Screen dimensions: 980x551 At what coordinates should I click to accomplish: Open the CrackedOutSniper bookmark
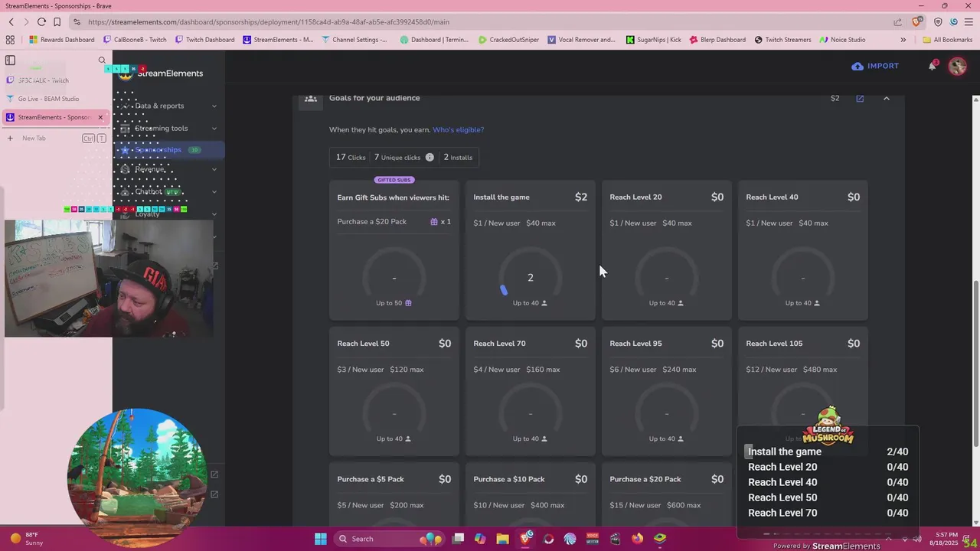(x=508, y=40)
